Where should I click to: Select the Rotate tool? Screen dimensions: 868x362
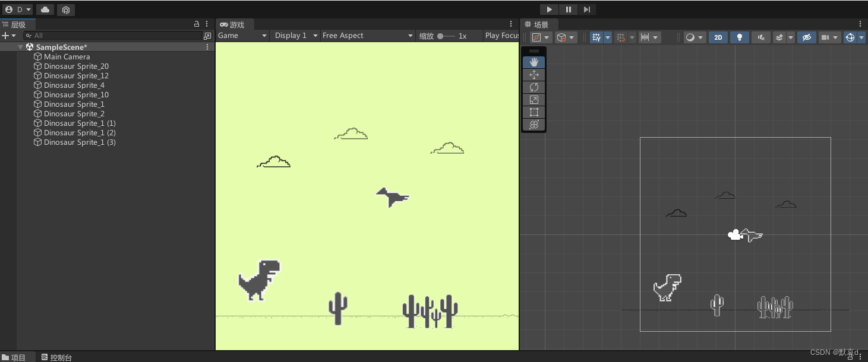pos(534,87)
